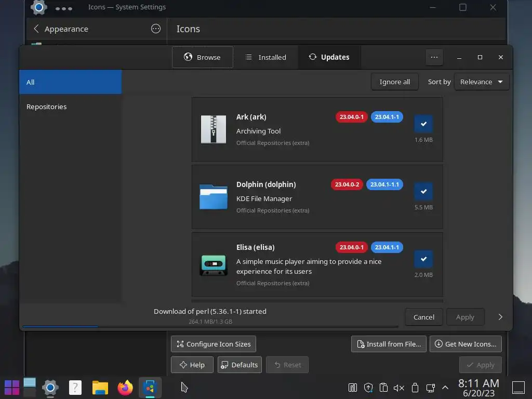Click the Elisa (elisa) title

[255, 247]
